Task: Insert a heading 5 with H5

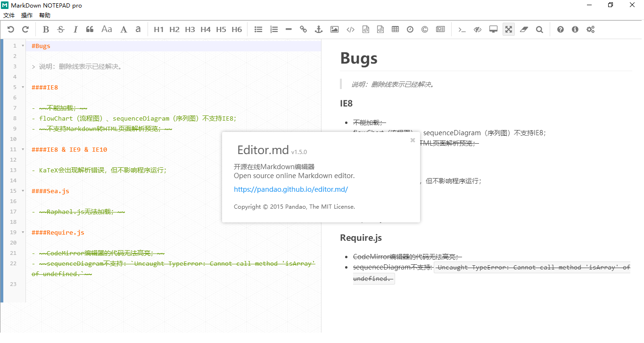Action: click(221, 29)
